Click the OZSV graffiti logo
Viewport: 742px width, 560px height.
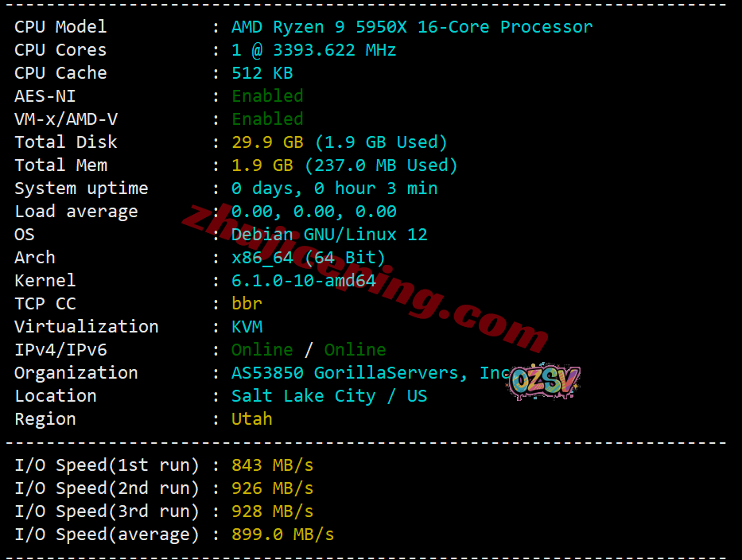click(x=544, y=381)
